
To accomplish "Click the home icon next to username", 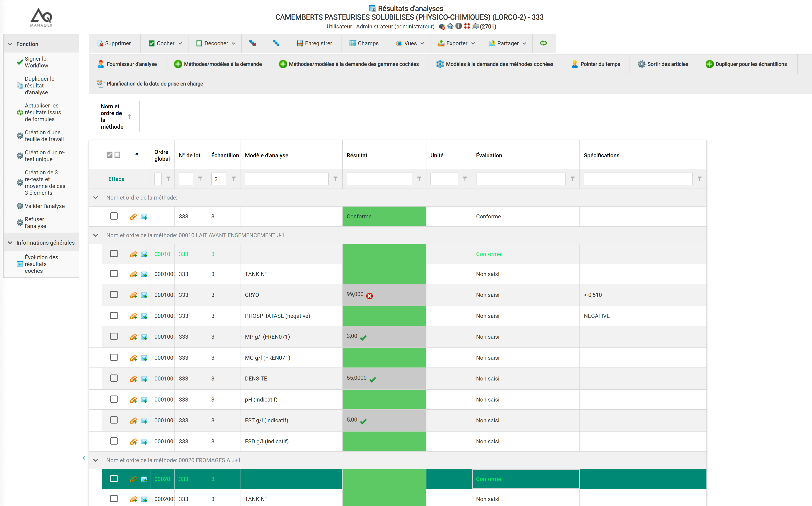I will point(450,26).
